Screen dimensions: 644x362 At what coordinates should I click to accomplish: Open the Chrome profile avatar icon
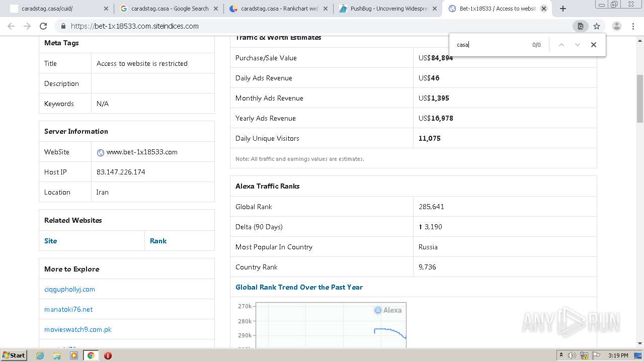[x=616, y=26]
